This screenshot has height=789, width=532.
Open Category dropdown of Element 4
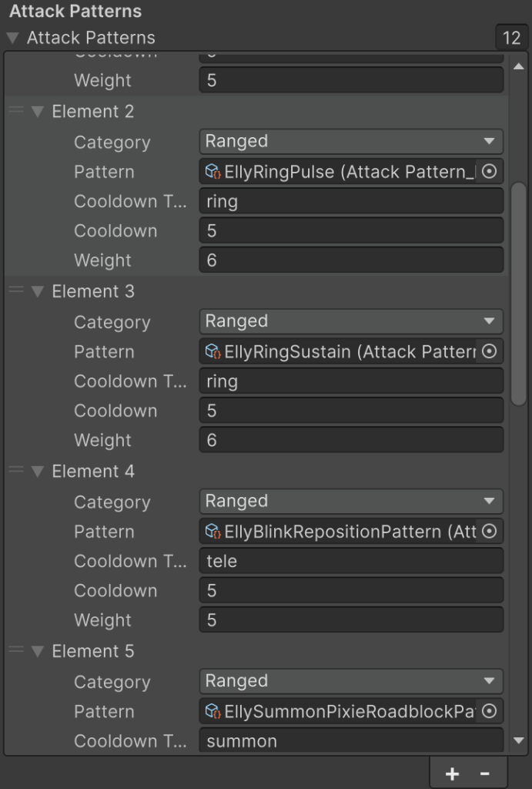click(x=351, y=502)
